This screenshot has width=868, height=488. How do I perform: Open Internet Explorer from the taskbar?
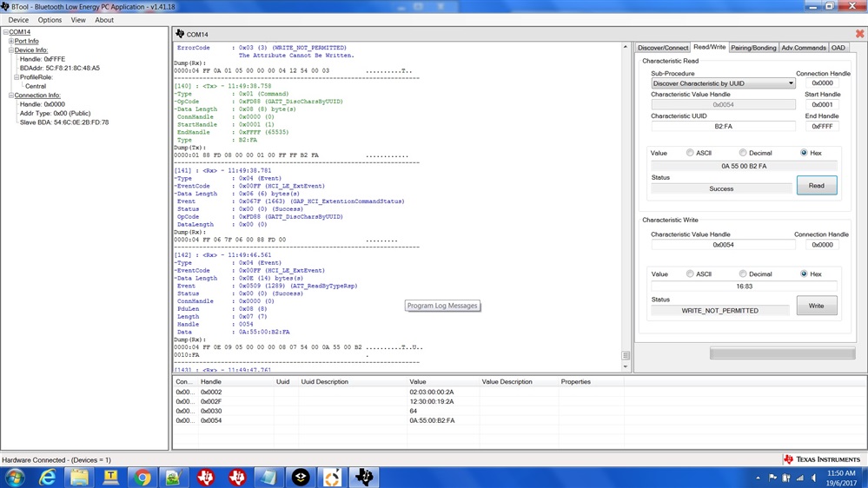(47, 478)
